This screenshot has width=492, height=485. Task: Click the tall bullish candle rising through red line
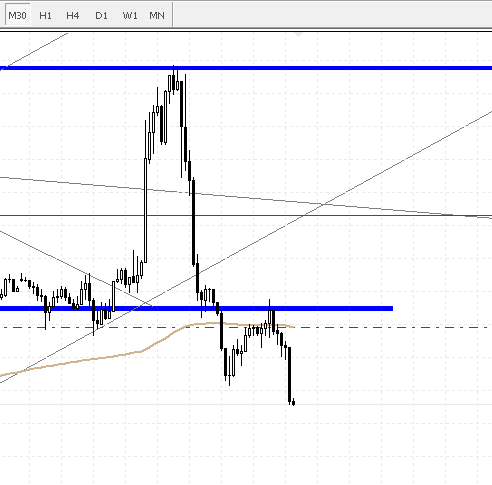click(x=145, y=210)
